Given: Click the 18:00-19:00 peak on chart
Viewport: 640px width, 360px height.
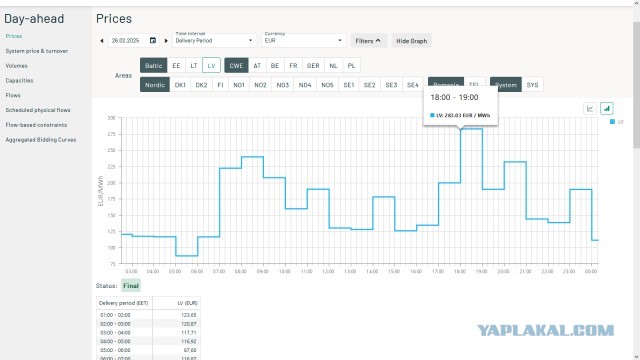Looking at the screenshot, I should [x=471, y=129].
